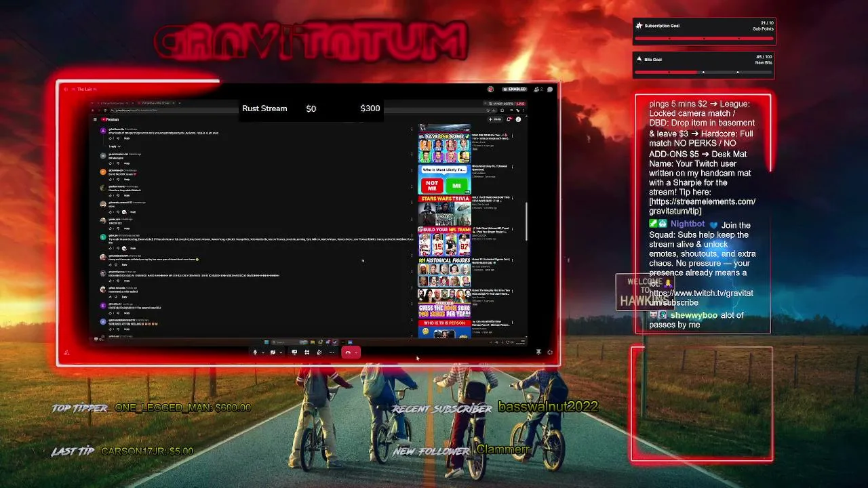Viewport: 868px width, 488px height.
Task: Click the Subscription Goal progress bar
Action: click(x=704, y=39)
